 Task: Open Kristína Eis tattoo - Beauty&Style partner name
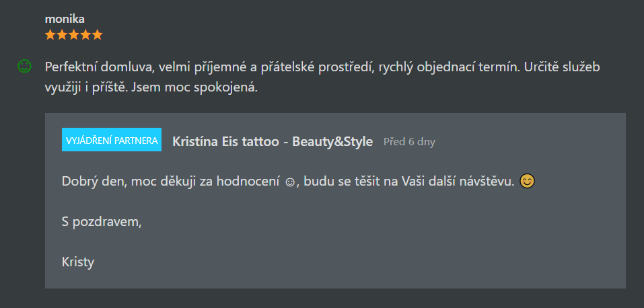[x=273, y=142]
